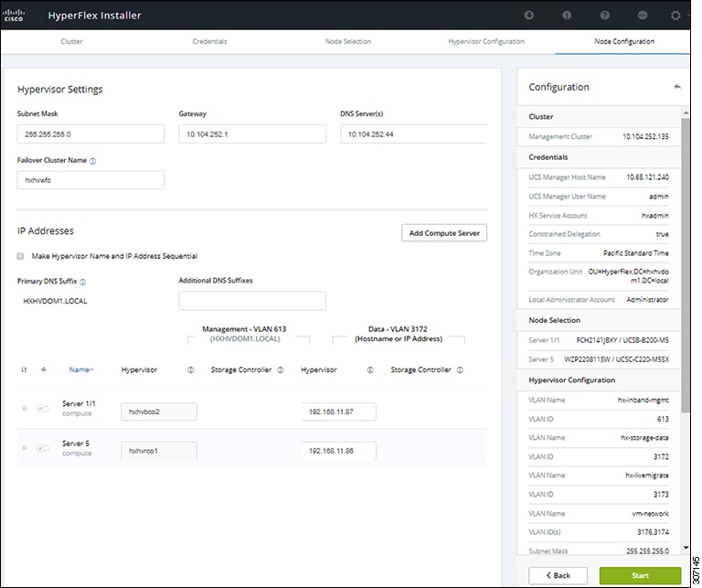Click Configuration panel scrollbar thumb

(686, 265)
